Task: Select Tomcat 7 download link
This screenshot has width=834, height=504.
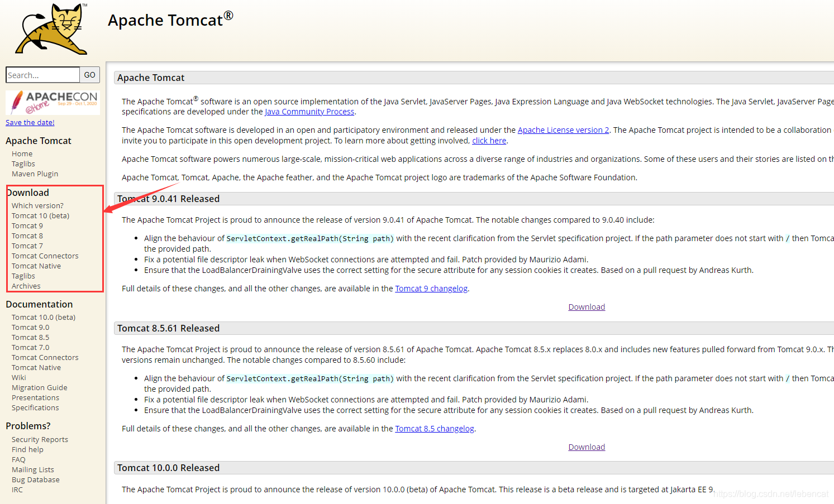Action: point(27,246)
